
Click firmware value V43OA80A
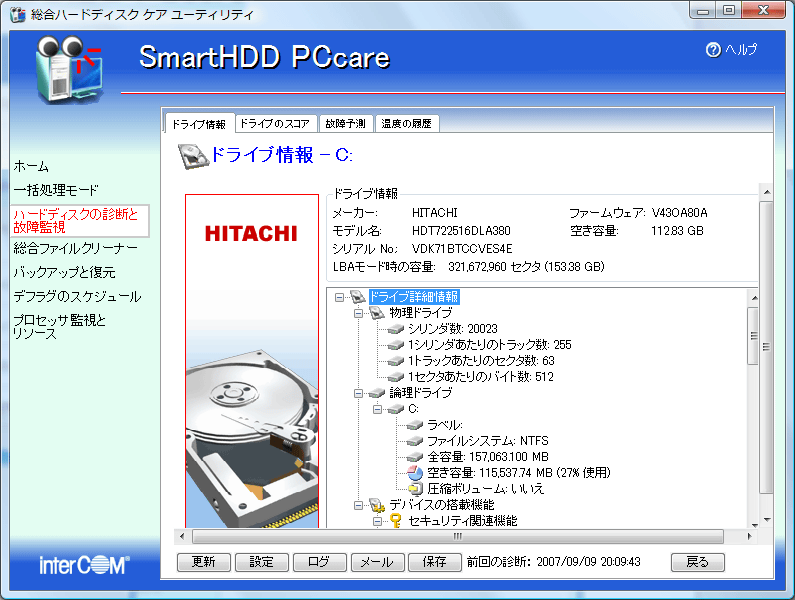[x=679, y=213]
